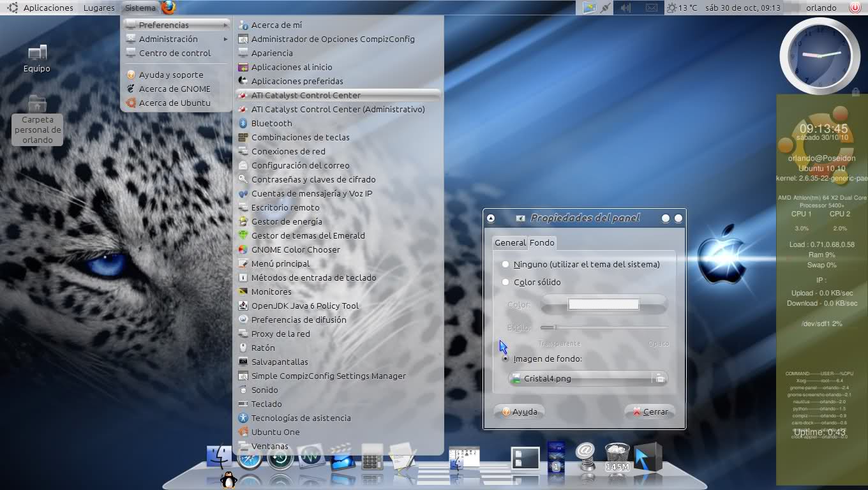Click the Safari compass dock icon

tap(250, 458)
